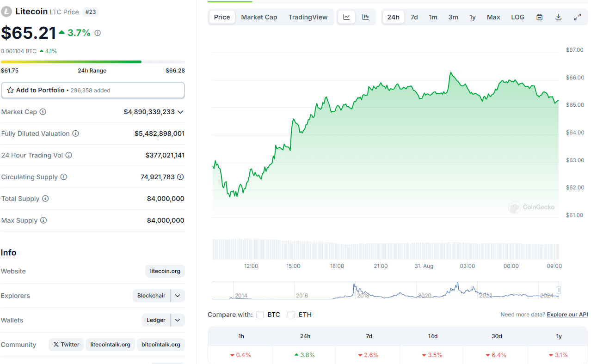
Task: Switch to line chart view icon
Action: pyautogui.click(x=347, y=17)
